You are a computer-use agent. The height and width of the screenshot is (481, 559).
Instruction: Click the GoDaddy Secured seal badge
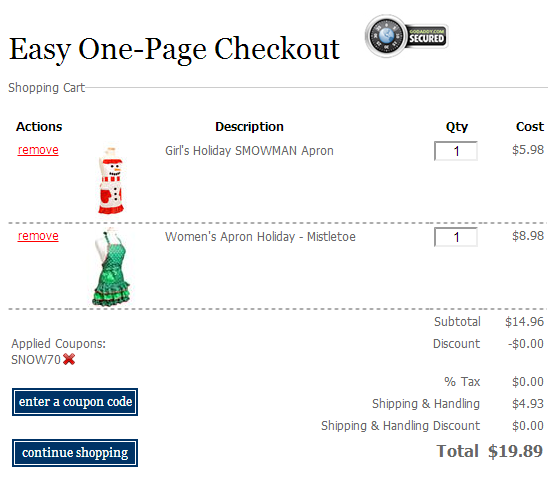[x=406, y=36]
